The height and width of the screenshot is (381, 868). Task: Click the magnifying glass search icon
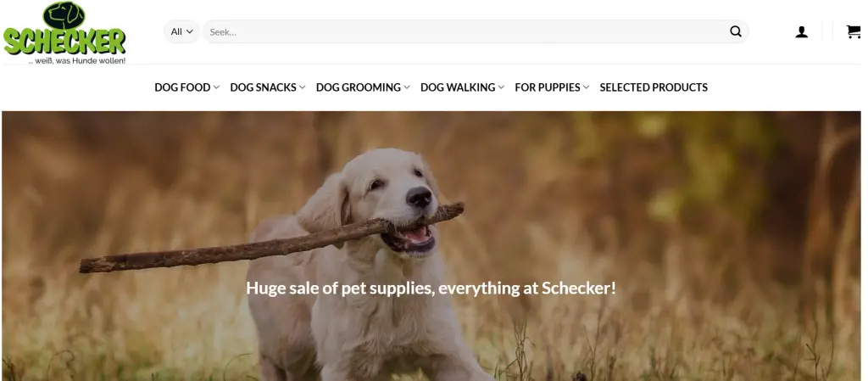pos(735,31)
